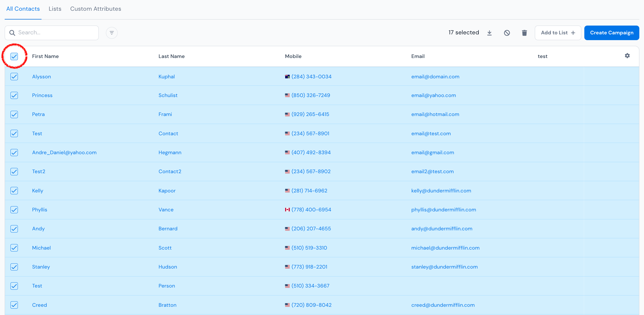Click the email michael@dundermifflin.com

445,248
